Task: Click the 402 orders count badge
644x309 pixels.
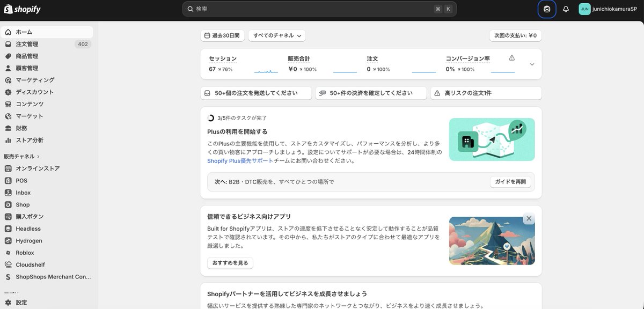Action: (83, 44)
